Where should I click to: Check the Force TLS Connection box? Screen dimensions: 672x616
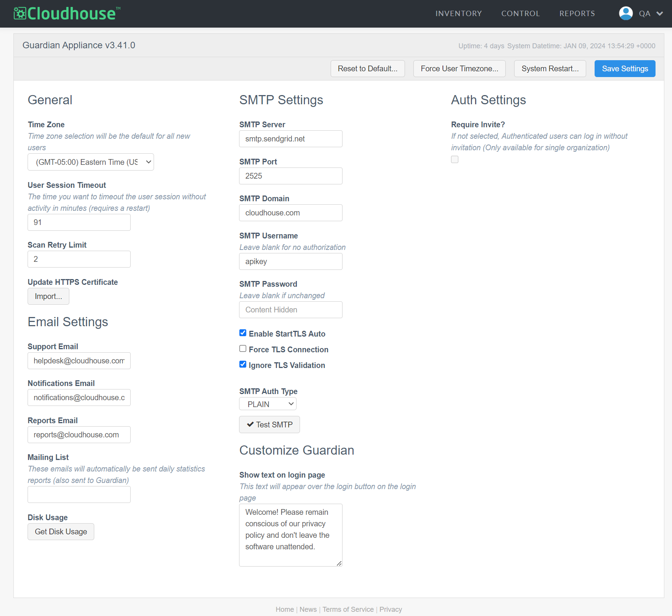tap(243, 348)
